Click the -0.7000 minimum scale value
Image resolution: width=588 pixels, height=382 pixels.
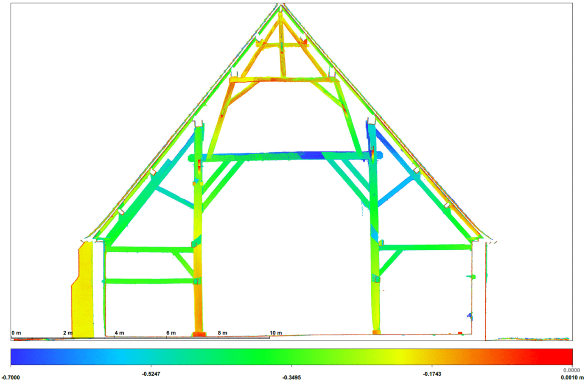(x=11, y=377)
